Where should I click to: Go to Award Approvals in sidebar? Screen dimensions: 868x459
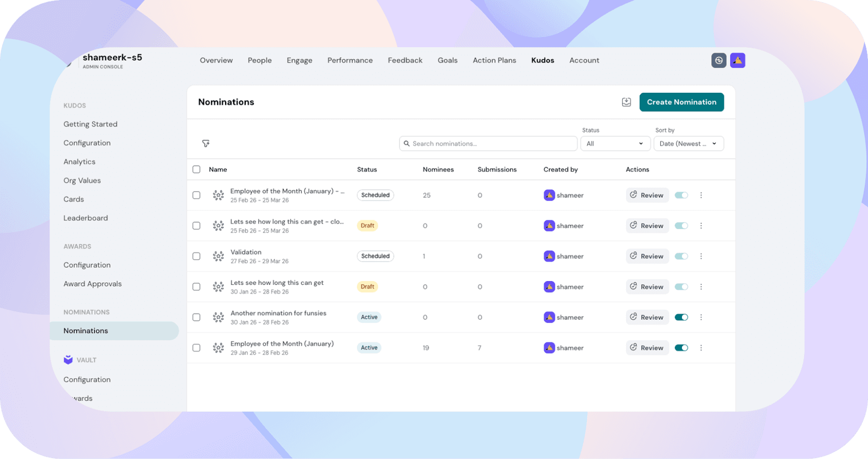(x=92, y=284)
